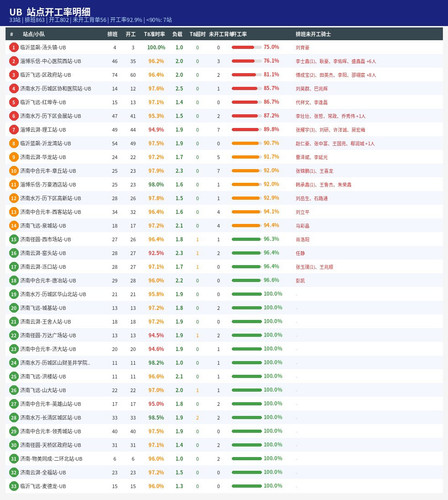This screenshot has width=448, height=500.
Task: Click the 75.0% red progress bar
Action: [x=247, y=47]
